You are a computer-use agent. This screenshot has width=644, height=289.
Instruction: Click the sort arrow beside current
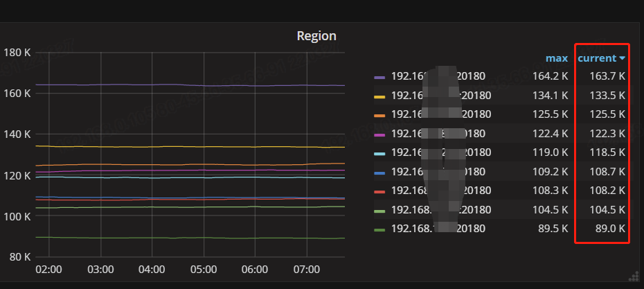coord(623,58)
